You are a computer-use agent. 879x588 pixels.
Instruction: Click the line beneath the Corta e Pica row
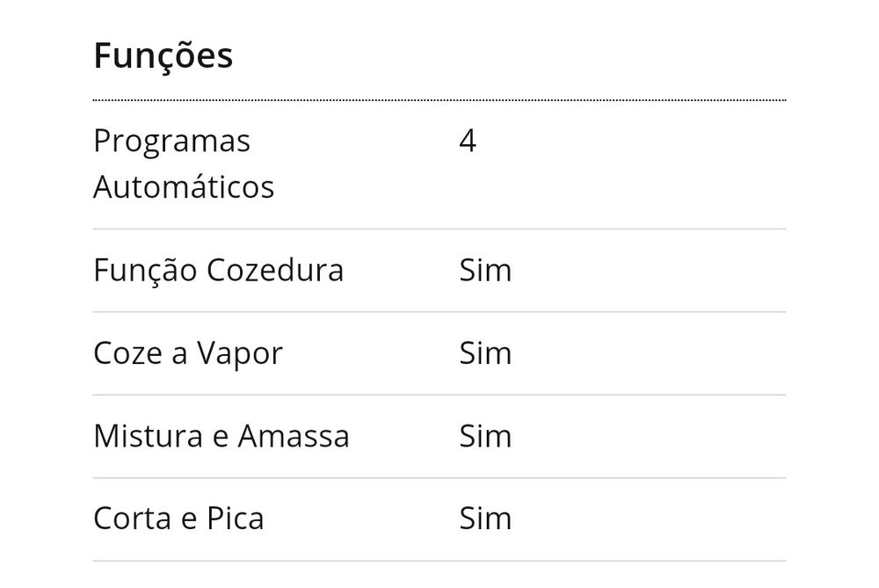point(439,561)
